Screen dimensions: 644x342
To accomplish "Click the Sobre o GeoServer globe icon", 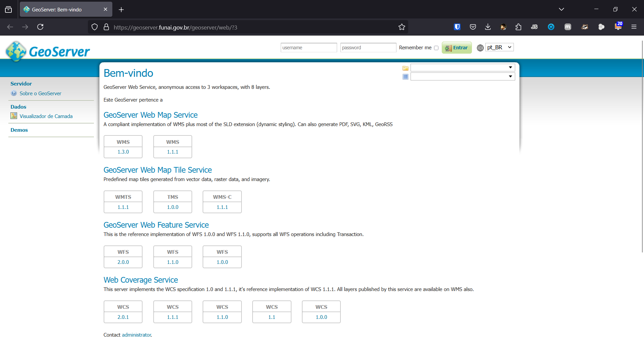I will point(14,93).
